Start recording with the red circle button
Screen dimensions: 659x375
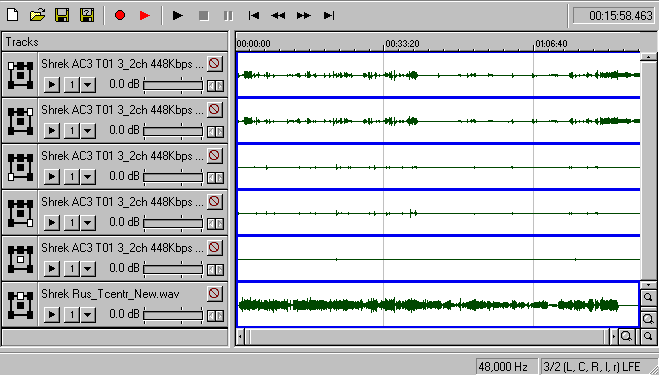pos(120,16)
